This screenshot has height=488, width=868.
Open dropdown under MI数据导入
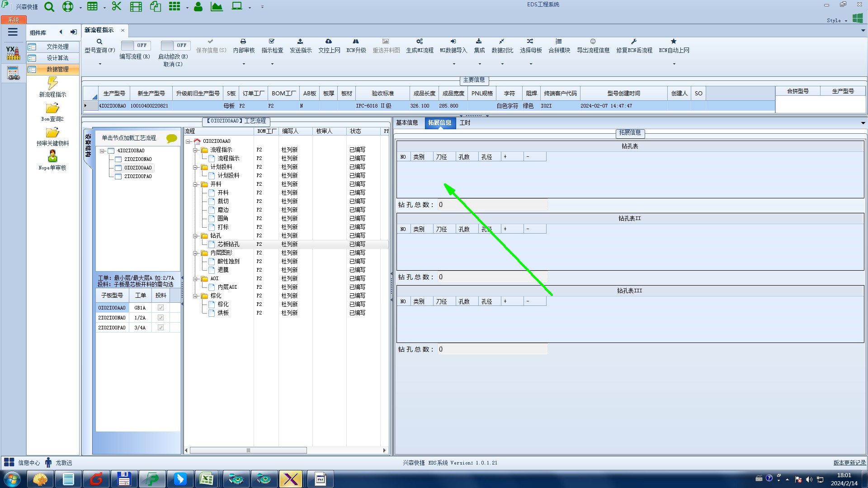click(453, 64)
